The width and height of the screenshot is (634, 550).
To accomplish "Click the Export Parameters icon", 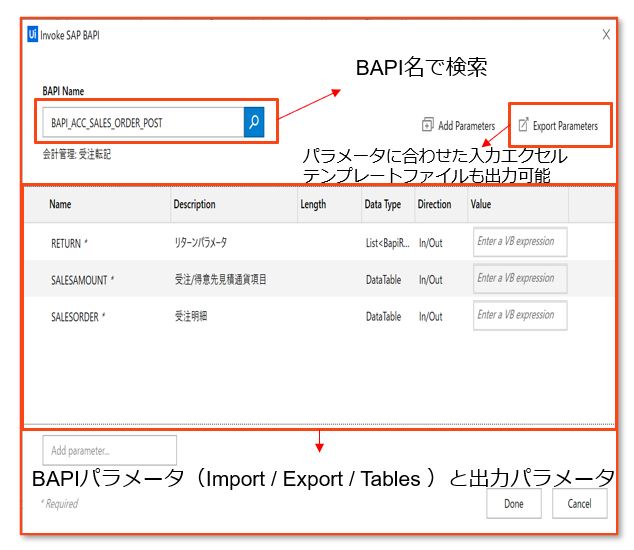I will 523,125.
